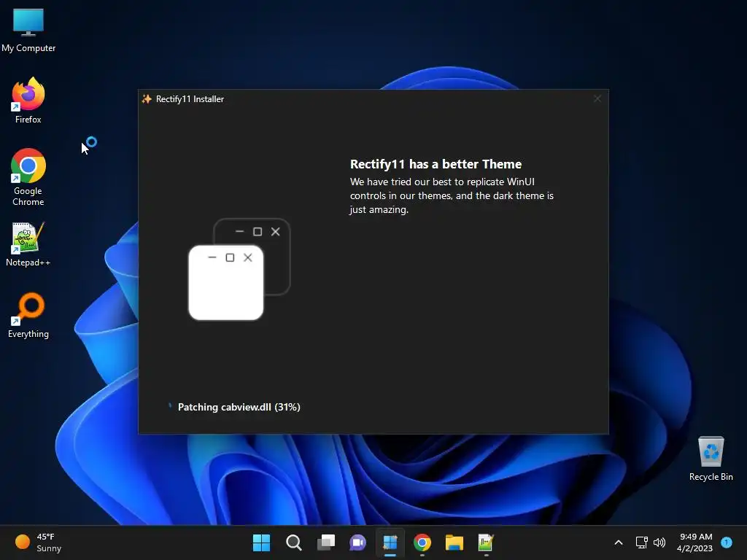Open the clock showing 9:49 AM
The image size is (747, 560).
(x=694, y=542)
